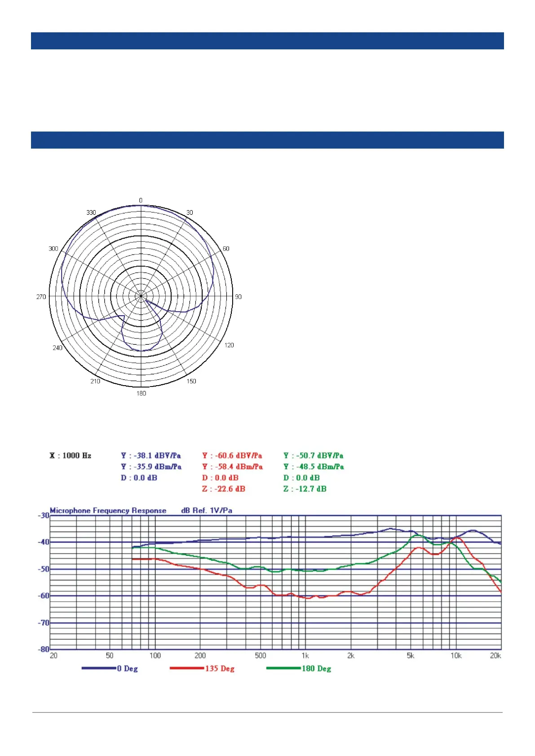The image size is (535, 756).
Task: Click the green 'Z : -12.7 dB' reading
Action: point(305,489)
